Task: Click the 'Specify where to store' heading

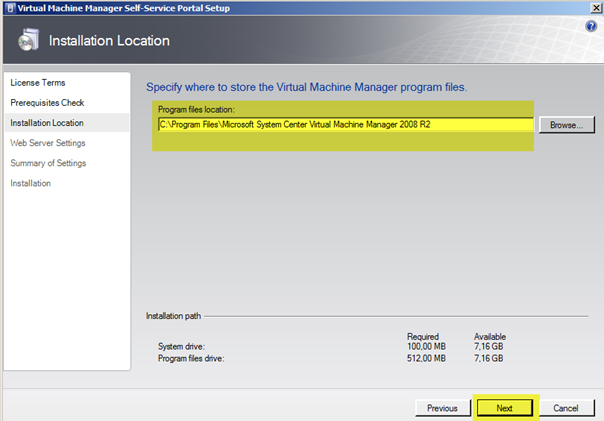Action: click(x=307, y=87)
